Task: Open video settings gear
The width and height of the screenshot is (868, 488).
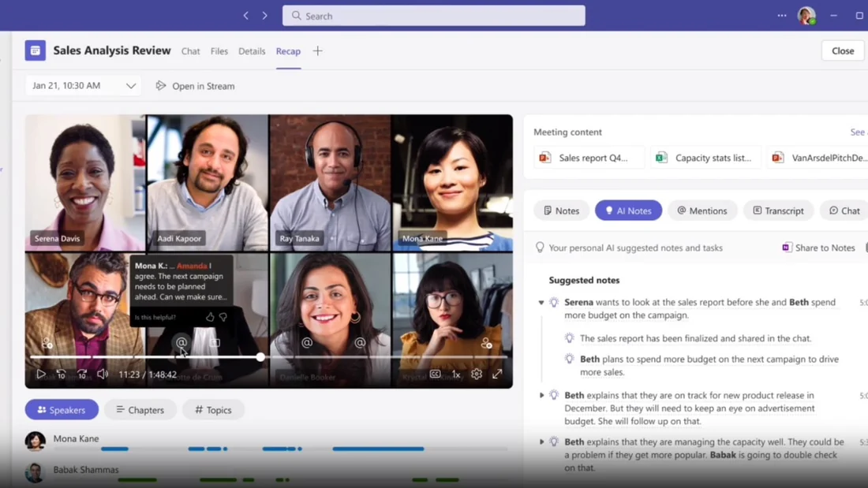Action: click(477, 374)
